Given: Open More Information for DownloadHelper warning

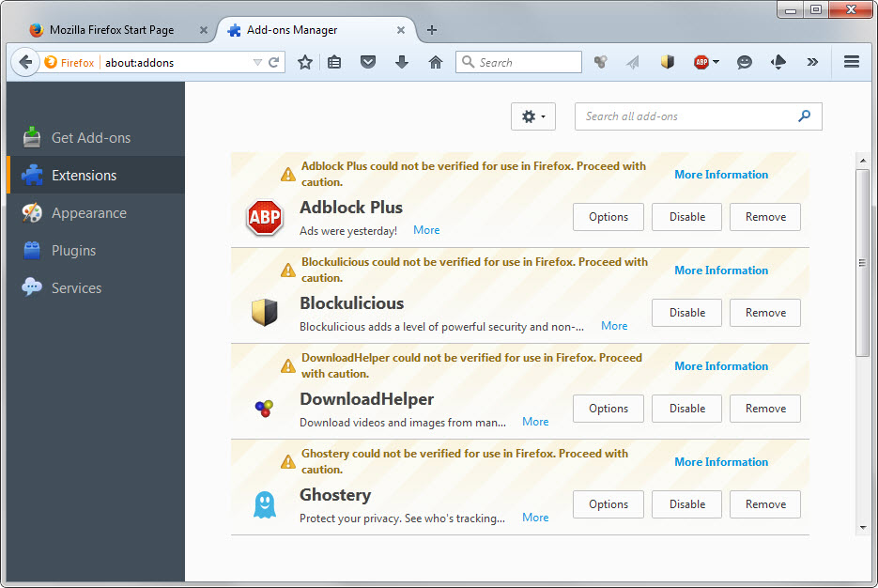Looking at the screenshot, I should click(721, 366).
